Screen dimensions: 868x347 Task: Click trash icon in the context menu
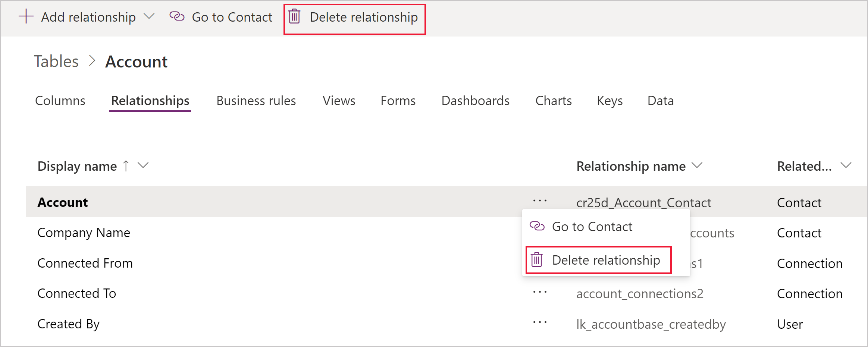click(x=537, y=259)
